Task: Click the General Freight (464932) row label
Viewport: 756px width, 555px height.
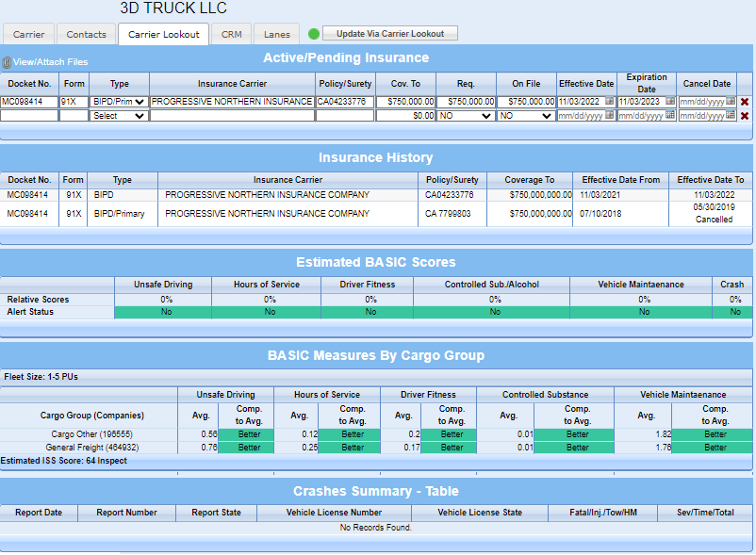Action: pyautogui.click(x=92, y=447)
